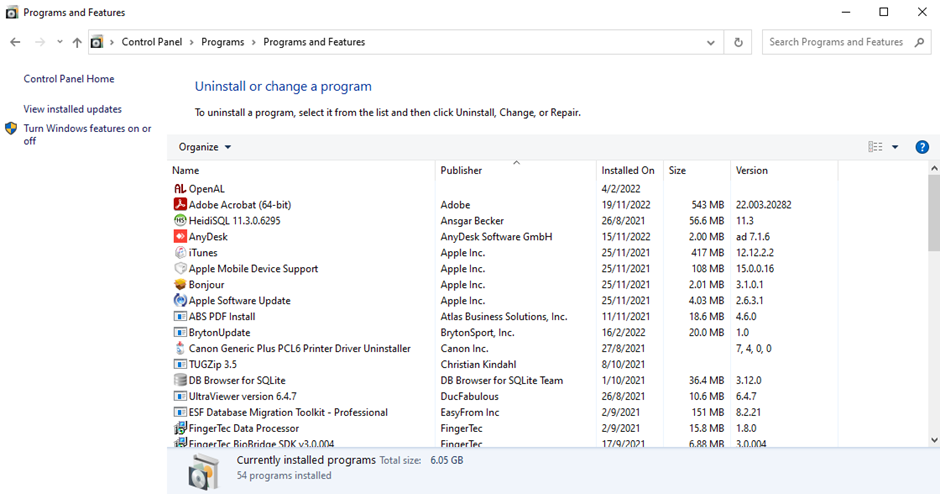The height and width of the screenshot is (494, 940).
Task: Open the address bar history dropdown
Action: [710, 43]
